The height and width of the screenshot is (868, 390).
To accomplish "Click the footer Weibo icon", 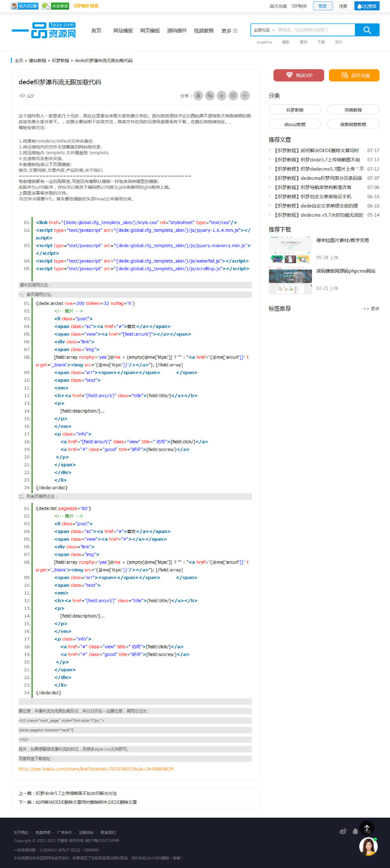I will 343,831.
